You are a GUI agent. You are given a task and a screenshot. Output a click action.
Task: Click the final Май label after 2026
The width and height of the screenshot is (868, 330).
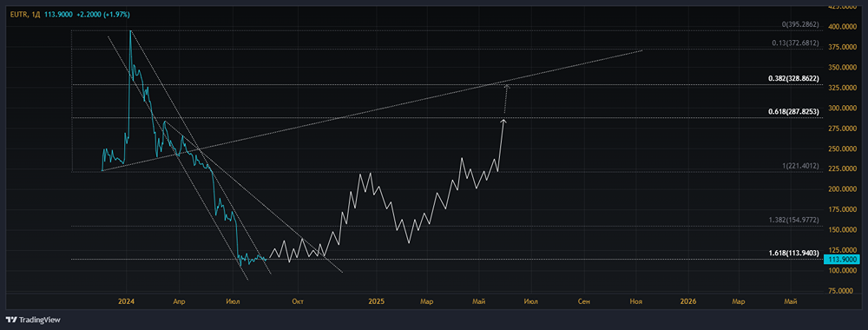coord(791,301)
